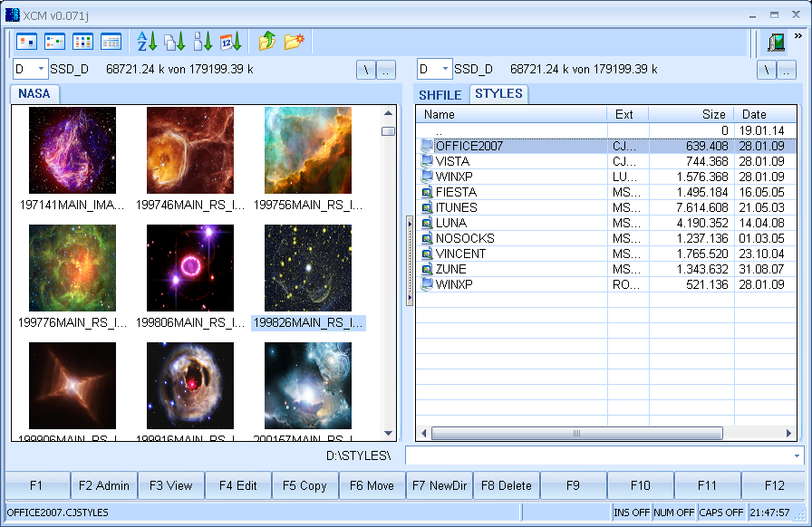
Task: Sort files alphabetically by name
Action: click(x=147, y=41)
